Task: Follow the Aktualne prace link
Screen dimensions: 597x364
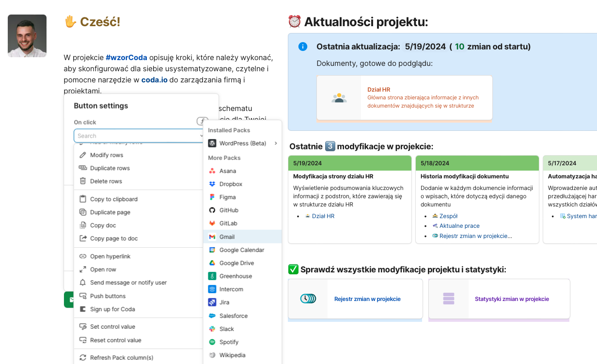Action: coord(459,226)
